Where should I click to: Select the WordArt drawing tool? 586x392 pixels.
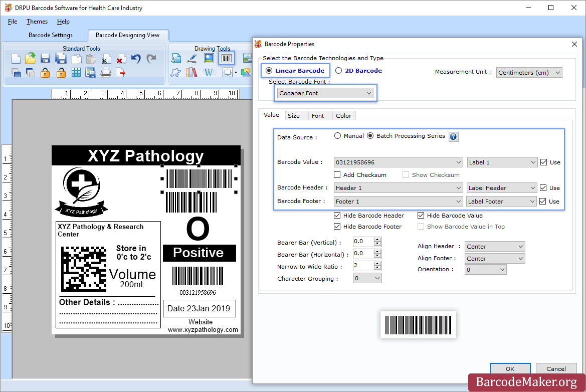pyautogui.click(x=209, y=73)
